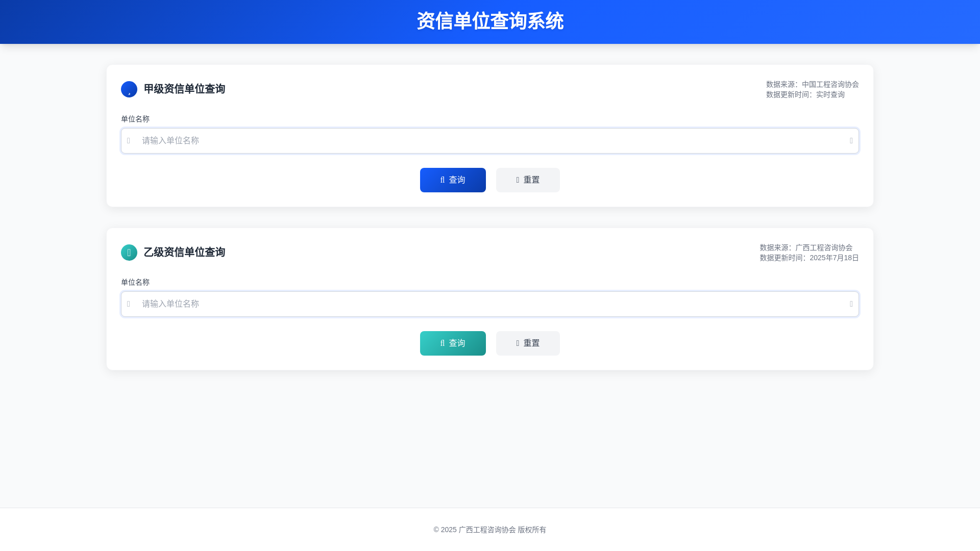Click the 单位名称 label in 乙级 section

[135, 282]
